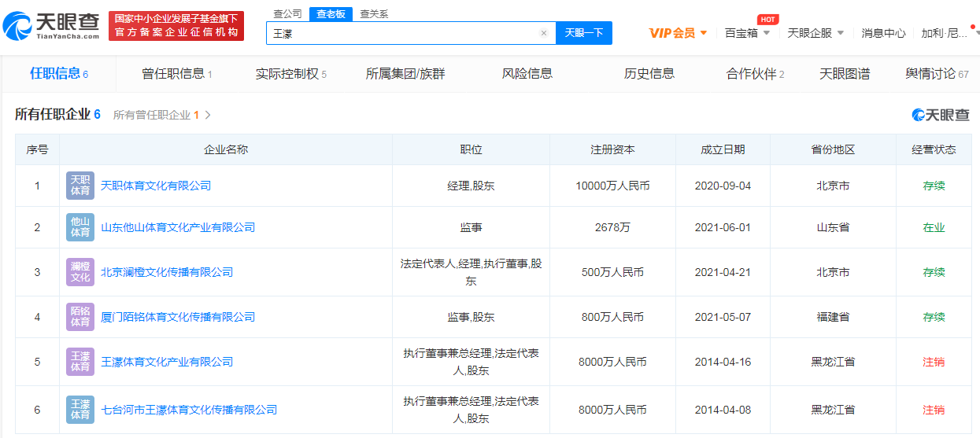Click the 他山体育 company logo badge
Viewport: 980px width, 438px height.
pyautogui.click(x=80, y=227)
